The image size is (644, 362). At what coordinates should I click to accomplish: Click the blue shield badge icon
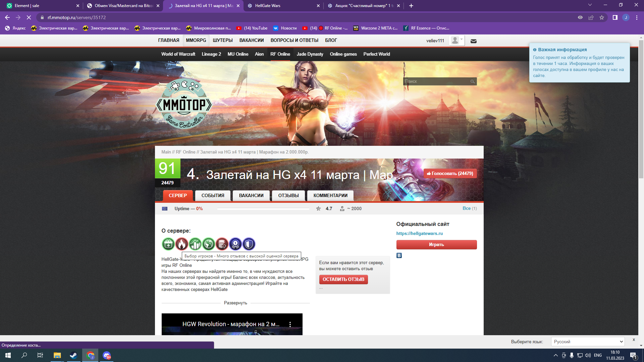(x=249, y=244)
